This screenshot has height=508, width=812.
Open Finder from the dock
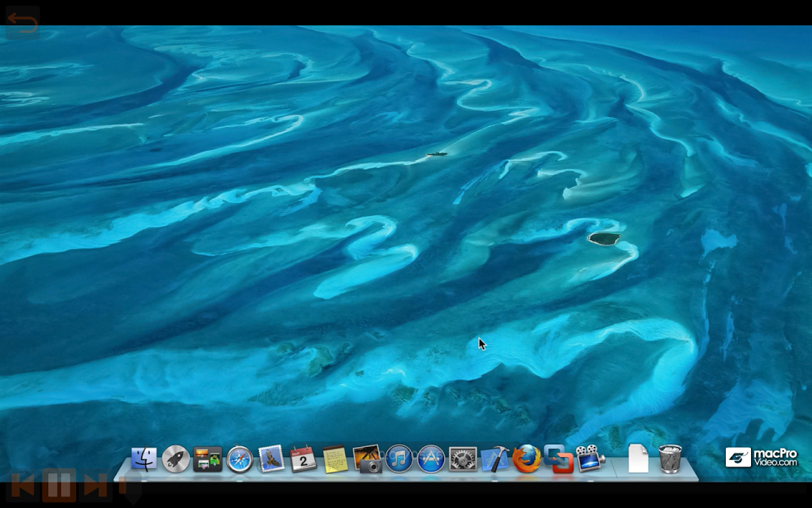coord(144,459)
